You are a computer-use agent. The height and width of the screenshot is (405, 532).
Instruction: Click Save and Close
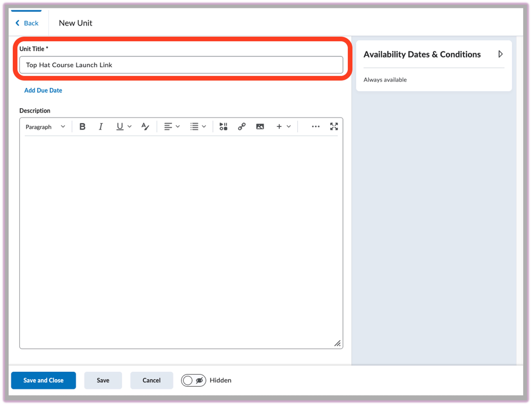43,380
